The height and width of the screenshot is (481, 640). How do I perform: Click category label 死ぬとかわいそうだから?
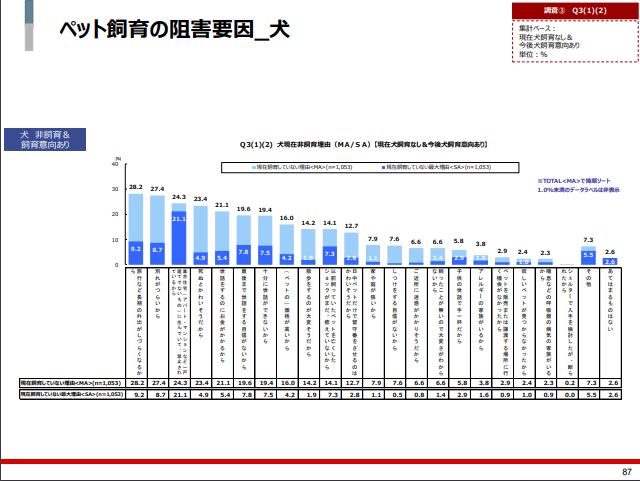(x=200, y=303)
